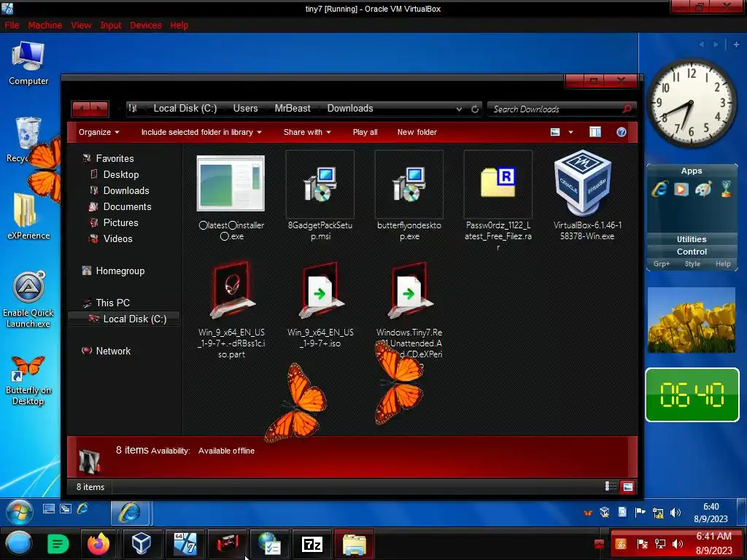Select Passw0rdz_1122 rar archive icon
The height and width of the screenshot is (560, 747).
[498, 184]
